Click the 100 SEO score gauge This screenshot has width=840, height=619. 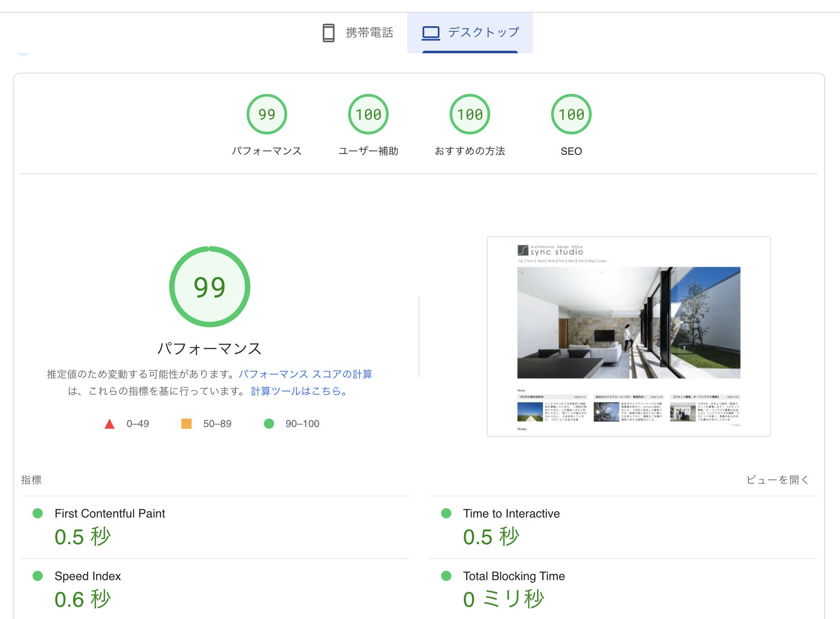(571, 114)
